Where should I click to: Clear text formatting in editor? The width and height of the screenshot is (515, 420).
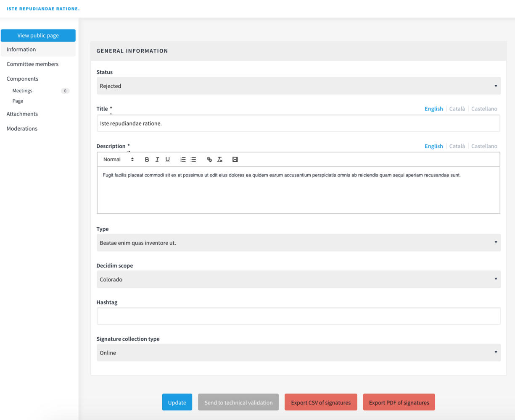click(x=220, y=160)
